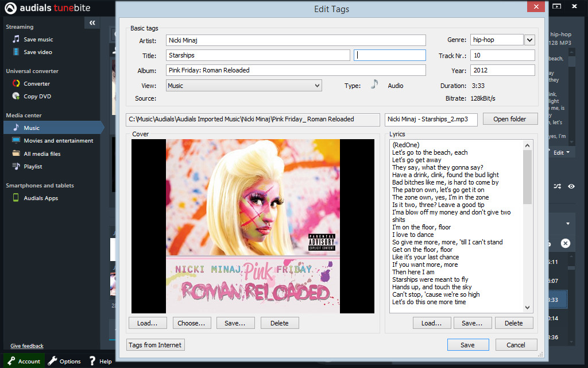Click the Account key icon
588x368 pixels.
point(11,361)
